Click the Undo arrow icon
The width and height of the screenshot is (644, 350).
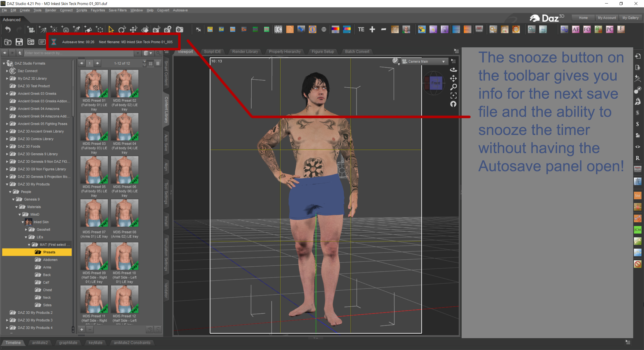pyautogui.click(x=8, y=29)
